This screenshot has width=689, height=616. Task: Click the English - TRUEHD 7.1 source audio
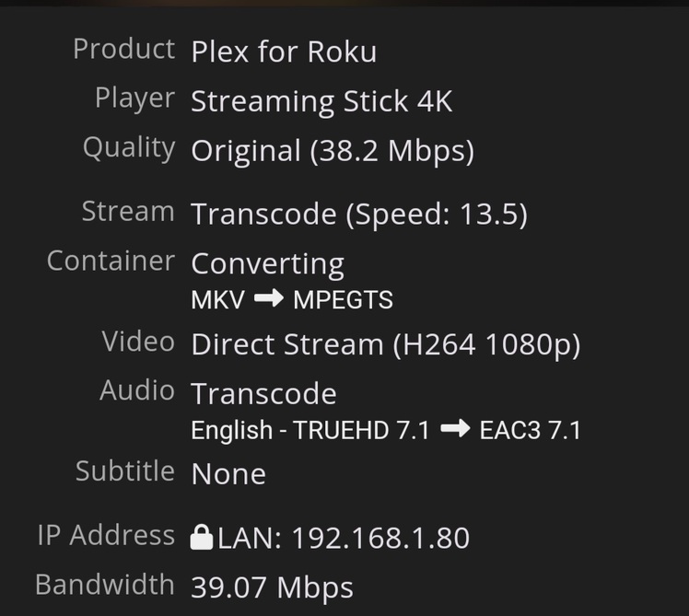(x=310, y=430)
